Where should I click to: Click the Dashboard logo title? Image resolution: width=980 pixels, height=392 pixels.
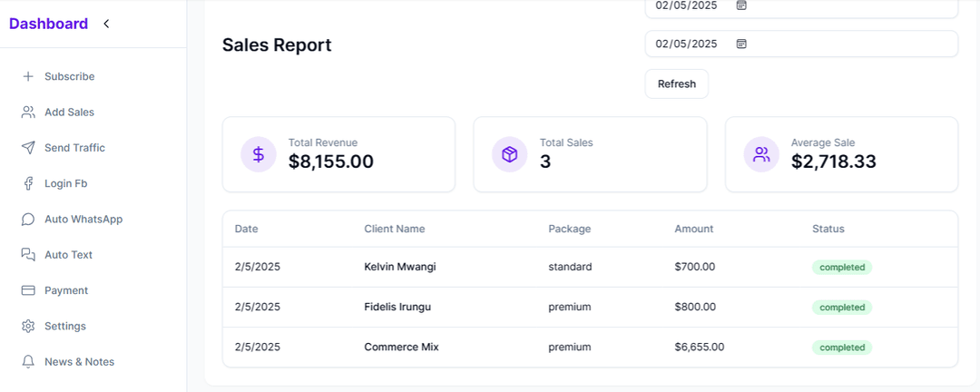pos(49,24)
